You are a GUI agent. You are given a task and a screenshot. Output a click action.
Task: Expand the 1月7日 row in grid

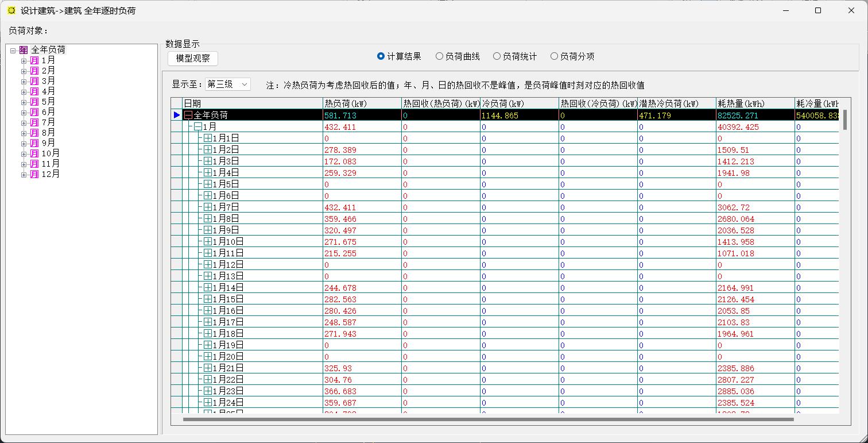[208, 207]
